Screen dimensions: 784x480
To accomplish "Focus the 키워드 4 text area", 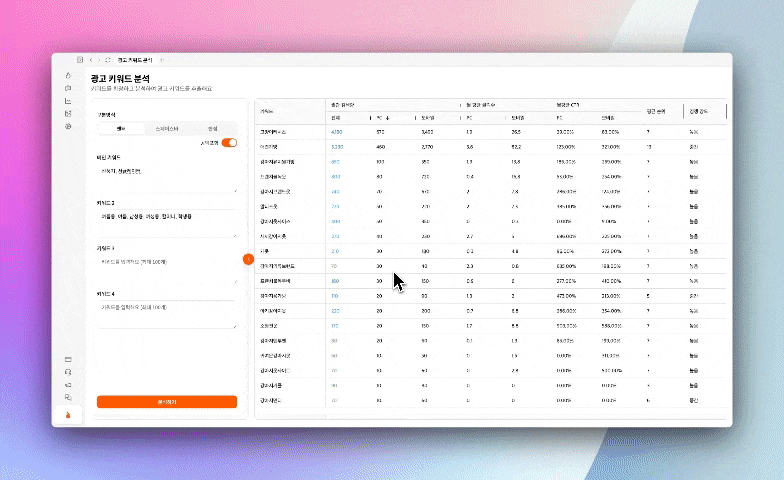I will click(x=167, y=314).
